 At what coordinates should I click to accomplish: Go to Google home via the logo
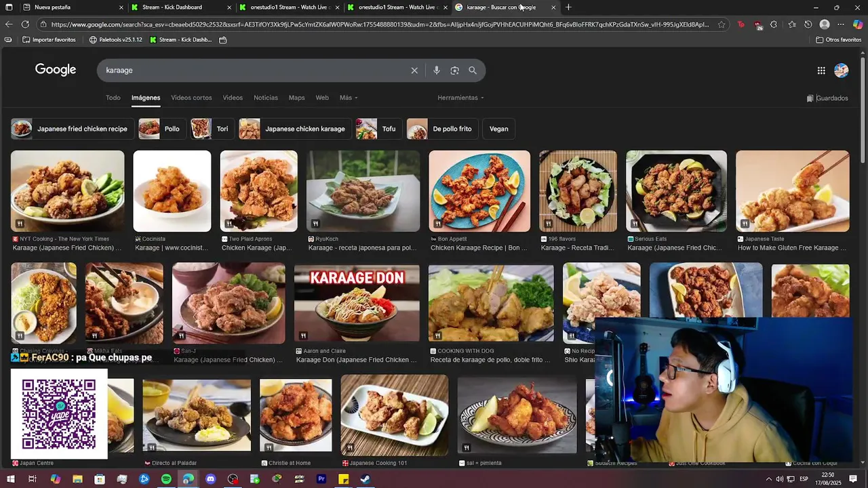(x=56, y=70)
